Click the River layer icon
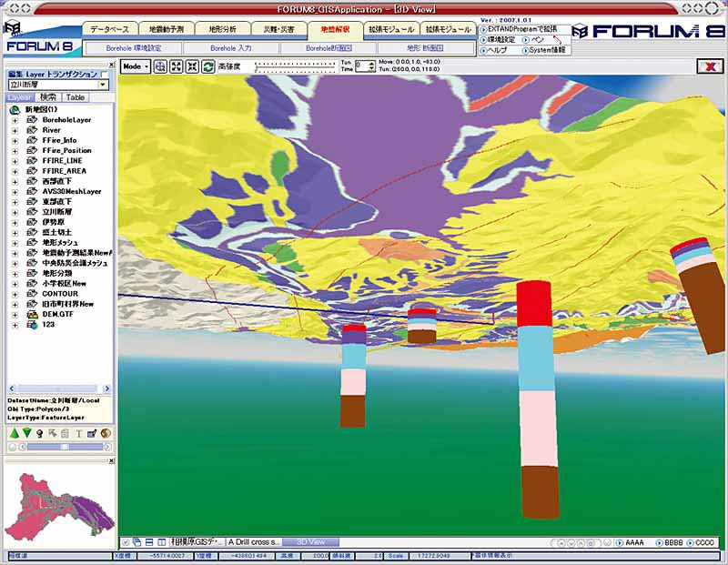The image size is (728, 565). click(x=32, y=130)
